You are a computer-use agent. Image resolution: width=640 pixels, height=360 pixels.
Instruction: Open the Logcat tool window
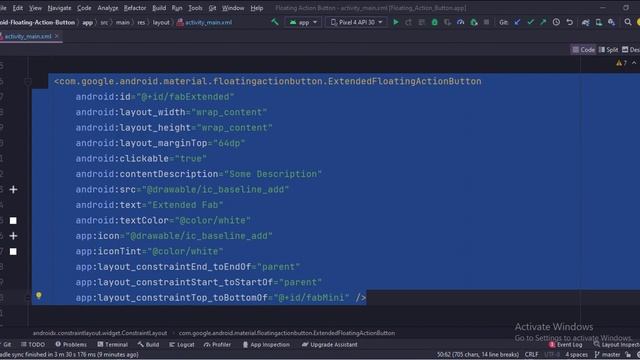coord(182,344)
